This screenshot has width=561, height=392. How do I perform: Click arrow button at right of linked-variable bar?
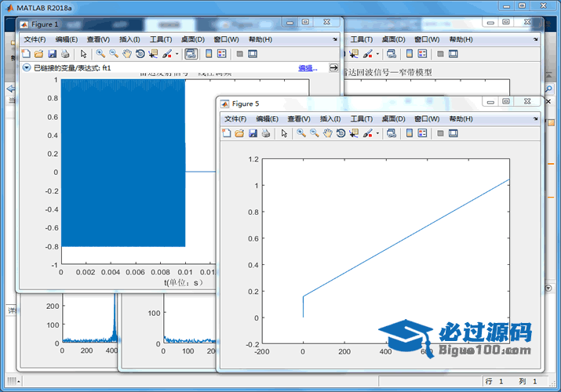tap(333, 68)
